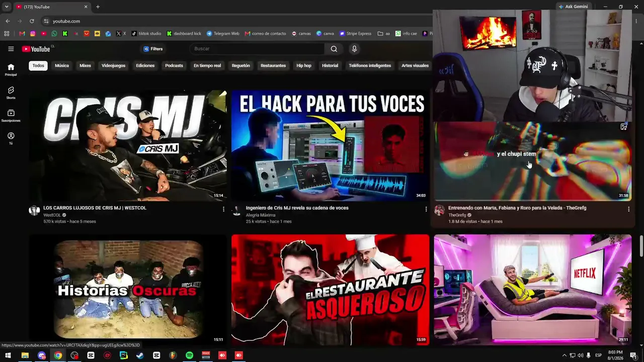This screenshot has width=644, height=362.
Task: Open the Cris MJ luxury cars video thumbnail
Action: coord(128,146)
